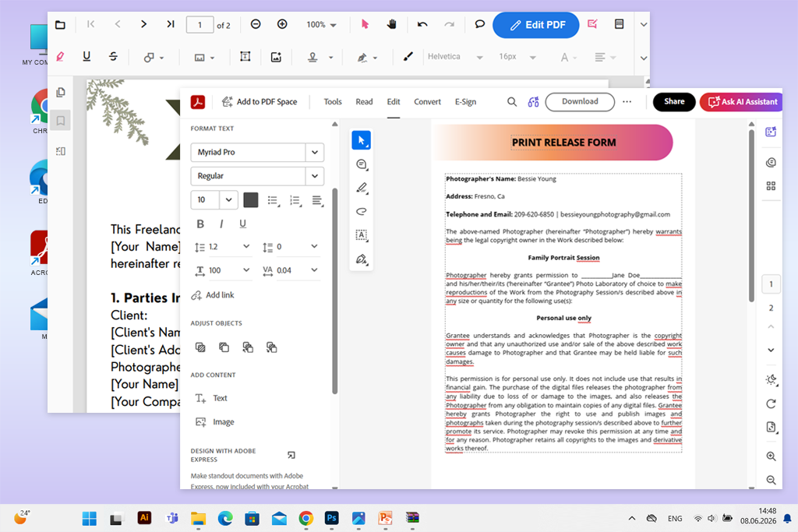Undo the last action in back window
The height and width of the screenshot is (532, 798).
point(422,24)
